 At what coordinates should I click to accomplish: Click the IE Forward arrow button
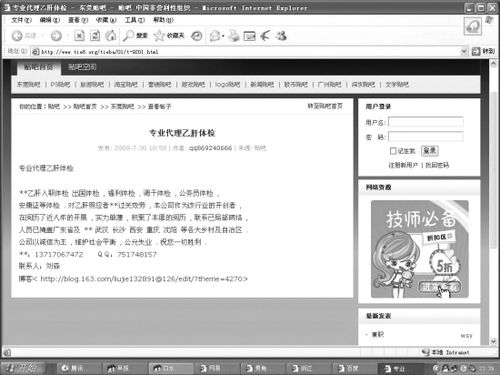coord(56,35)
